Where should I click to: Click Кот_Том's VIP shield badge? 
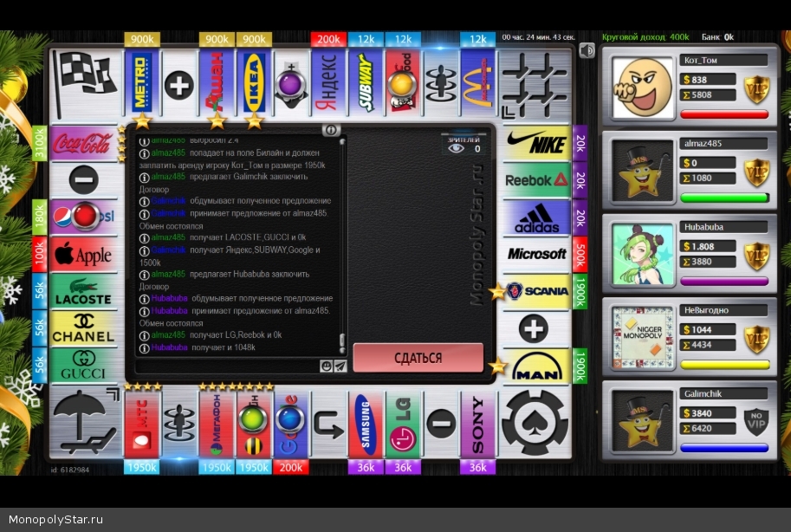756,89
